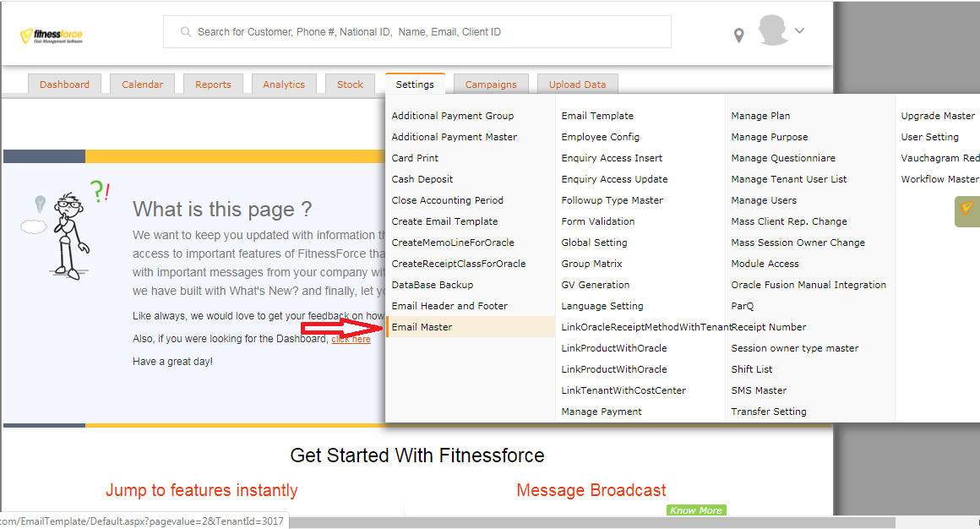
Task: Open GV Generation
Action: [x=596, y=285]
